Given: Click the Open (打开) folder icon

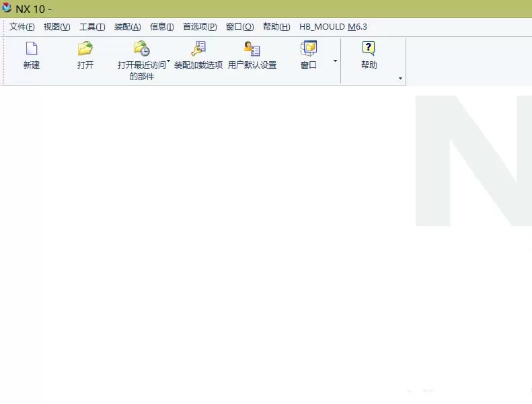Looking at the screenshot, I should coord(85,48).
